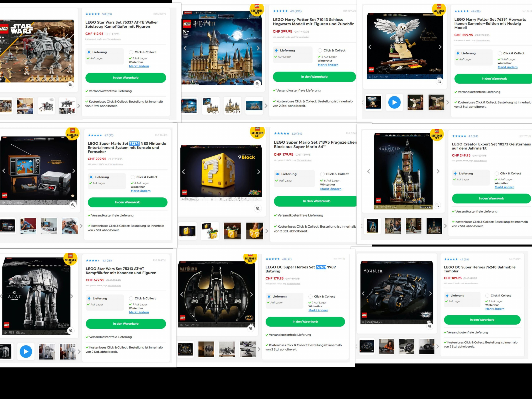Open zoom on the Batwing box image
Image resolution: width=532 pixels, height=399 pixels.
(251, 328)
